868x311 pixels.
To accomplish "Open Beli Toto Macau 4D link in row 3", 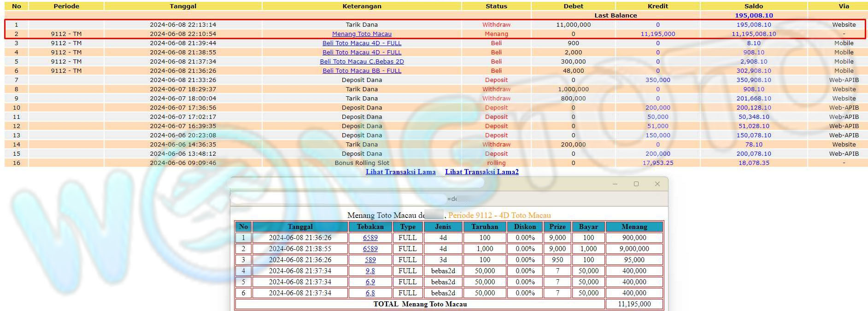I will point(362,43).
